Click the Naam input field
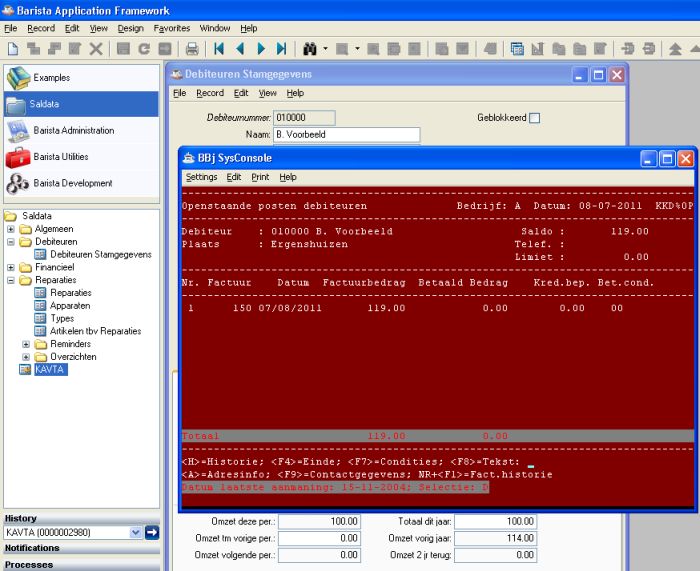 pyautogui.click(x=346, y=135)
